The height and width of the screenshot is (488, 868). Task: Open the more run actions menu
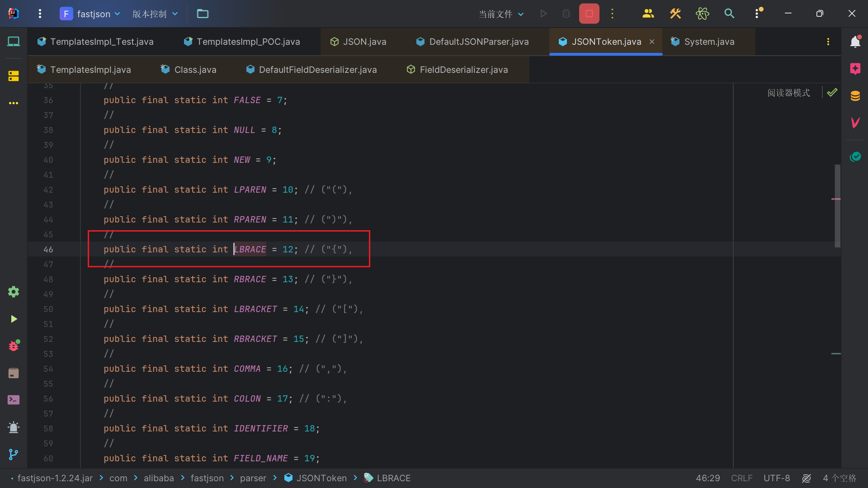613,14
